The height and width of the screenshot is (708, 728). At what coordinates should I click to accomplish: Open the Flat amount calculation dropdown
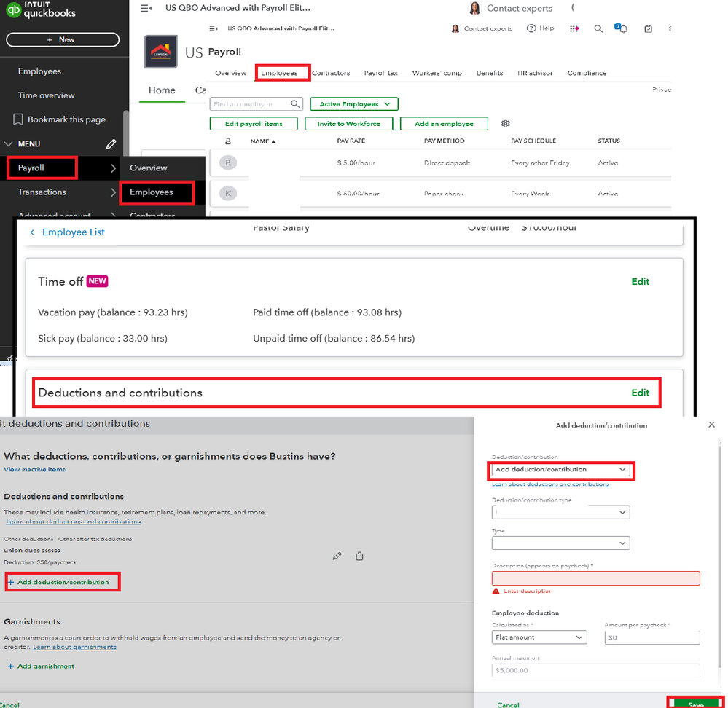pyautogui.click(x=539, y=637)
